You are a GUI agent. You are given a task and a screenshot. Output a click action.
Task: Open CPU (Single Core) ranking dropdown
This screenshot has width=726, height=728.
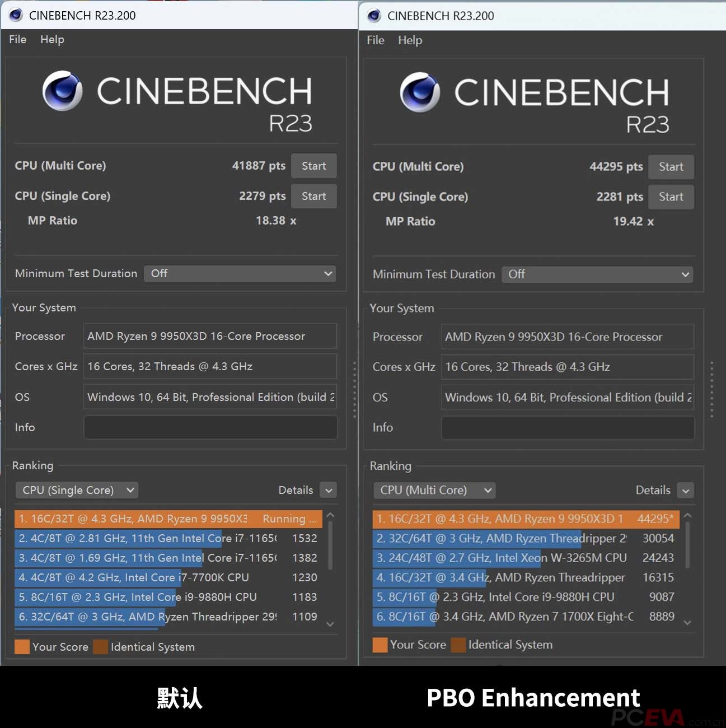(77, 490)
